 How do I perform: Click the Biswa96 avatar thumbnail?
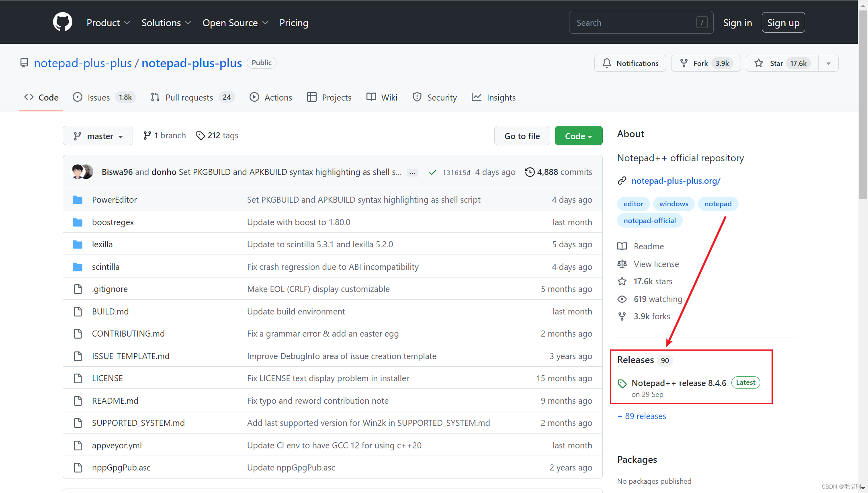77,172
